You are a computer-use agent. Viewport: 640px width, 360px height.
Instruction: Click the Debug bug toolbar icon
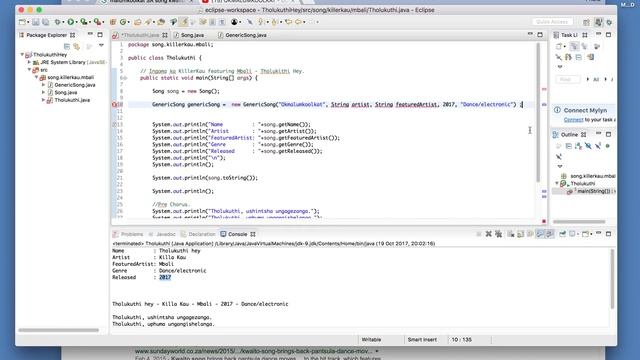(x=58, y=22)
